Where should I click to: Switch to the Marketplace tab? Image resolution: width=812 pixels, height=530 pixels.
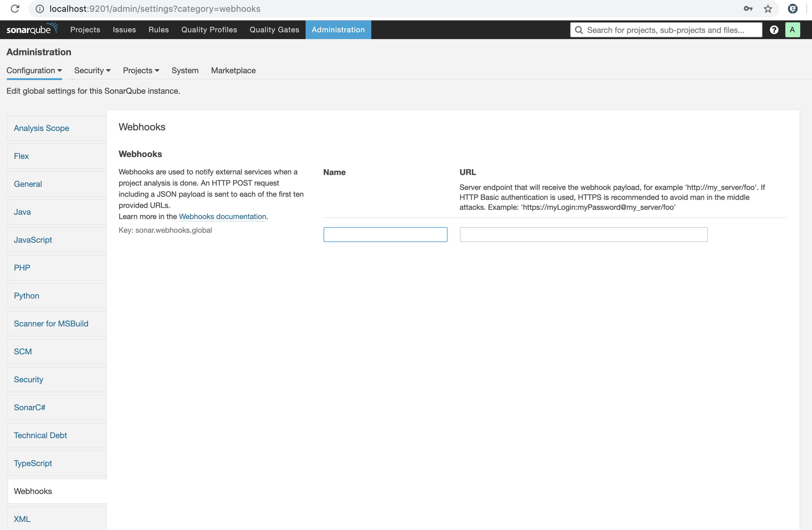233,70
